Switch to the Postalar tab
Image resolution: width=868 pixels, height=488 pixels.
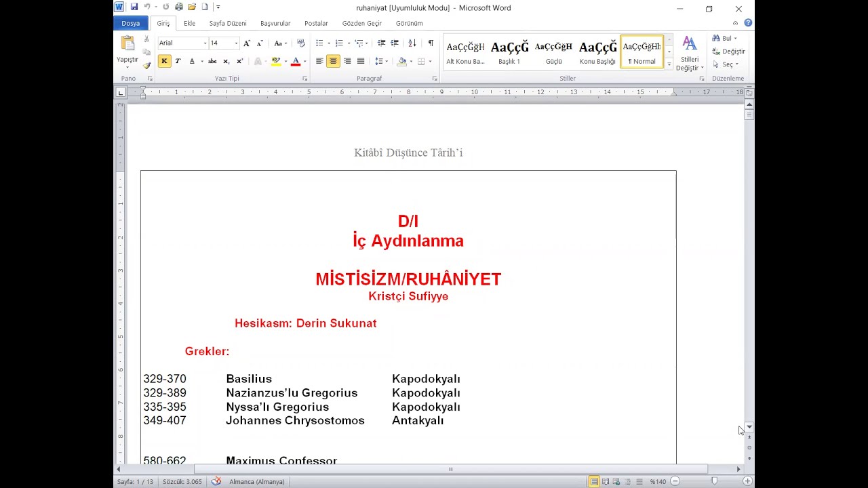pos(316,23)
